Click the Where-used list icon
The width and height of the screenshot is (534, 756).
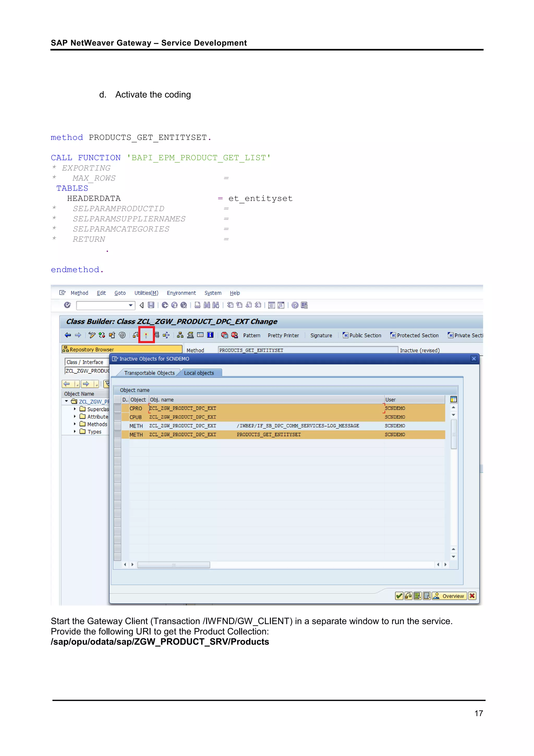[166, 335]
